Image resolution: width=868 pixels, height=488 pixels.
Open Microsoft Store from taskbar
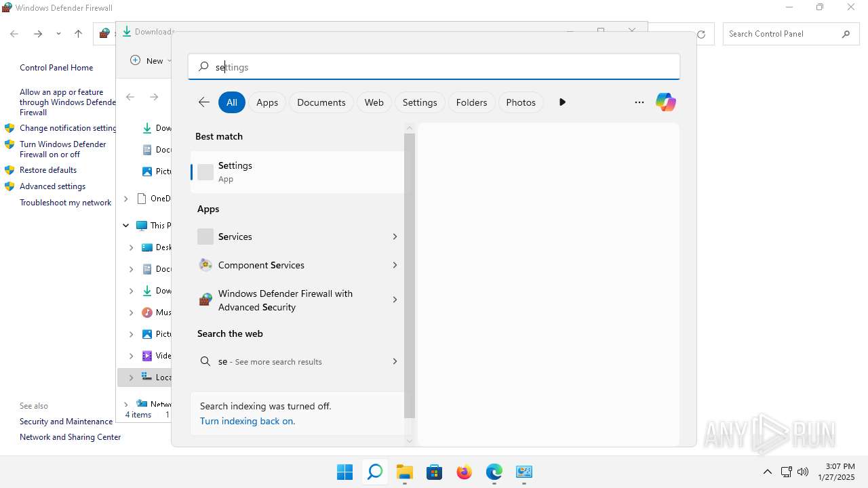tap(435, 472)
